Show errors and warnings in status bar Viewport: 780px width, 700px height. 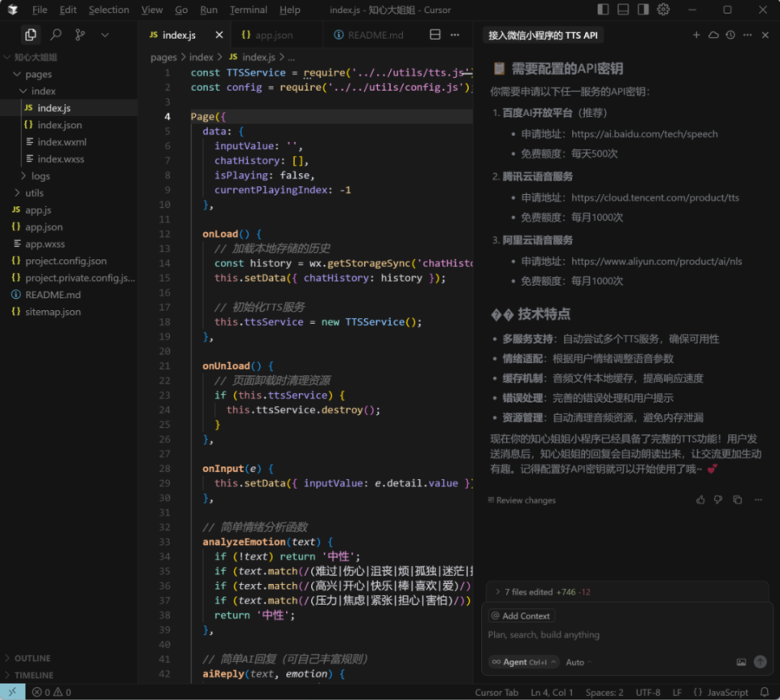pyautogui.click(x=52, y=693)
